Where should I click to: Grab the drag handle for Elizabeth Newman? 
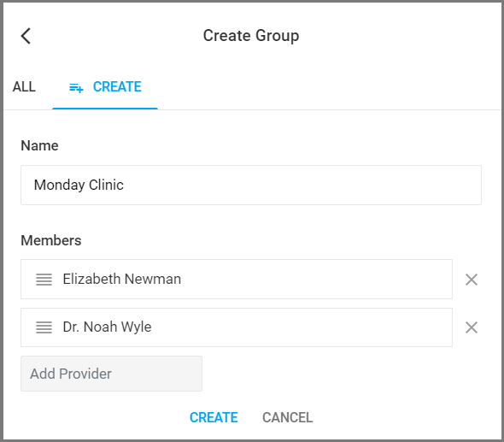[44, 280]
